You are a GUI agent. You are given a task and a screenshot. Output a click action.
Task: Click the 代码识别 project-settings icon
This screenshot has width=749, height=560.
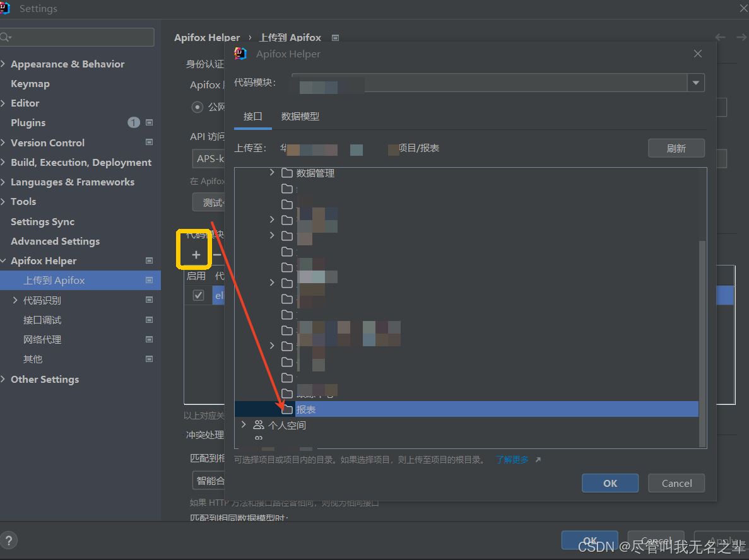pyautogui.click(x=149, y=300)
